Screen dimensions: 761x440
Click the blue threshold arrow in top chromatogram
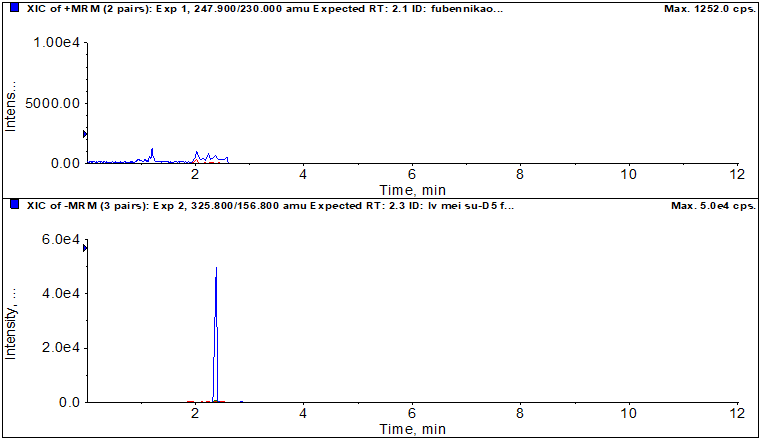coord(85,134)
